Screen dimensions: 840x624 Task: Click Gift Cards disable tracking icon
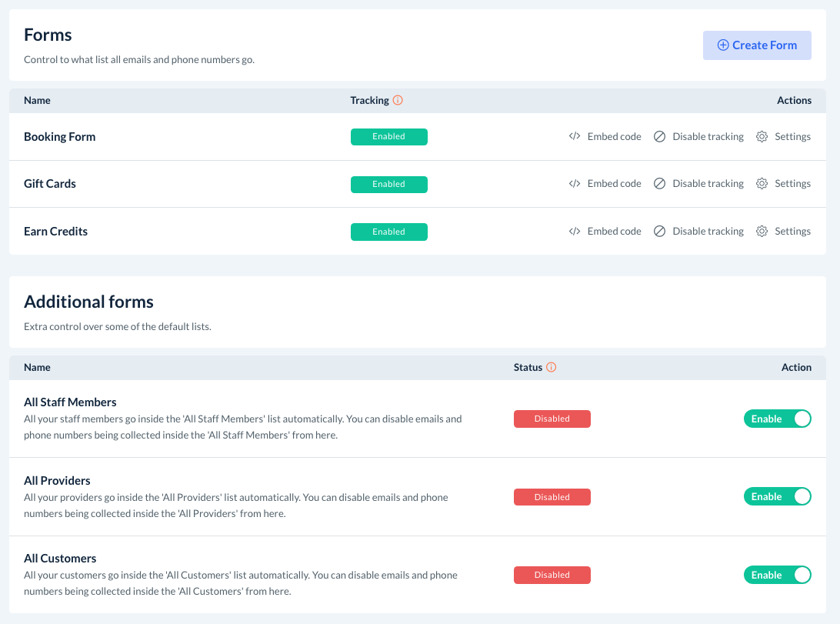pyautogui.click(x=659, y=184)
